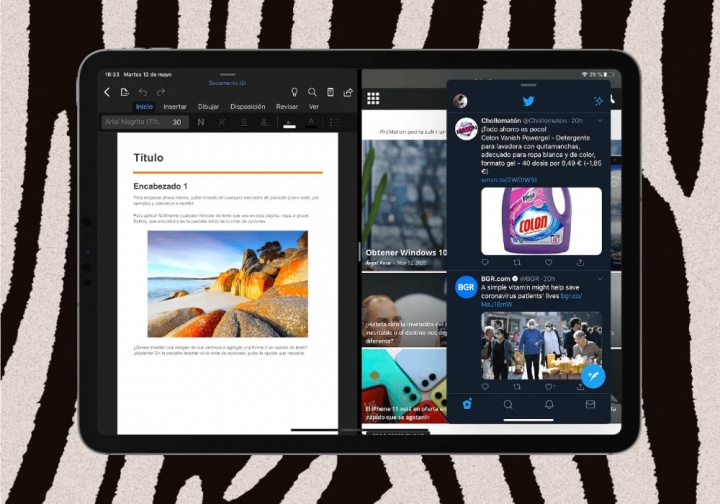720x504 pixels.
Task: Tap the Documento (2) title
Action: coord(227,83)
